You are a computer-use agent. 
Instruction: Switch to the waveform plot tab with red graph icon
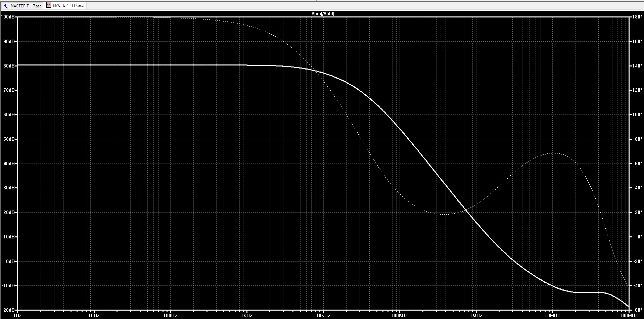point(65,5)
